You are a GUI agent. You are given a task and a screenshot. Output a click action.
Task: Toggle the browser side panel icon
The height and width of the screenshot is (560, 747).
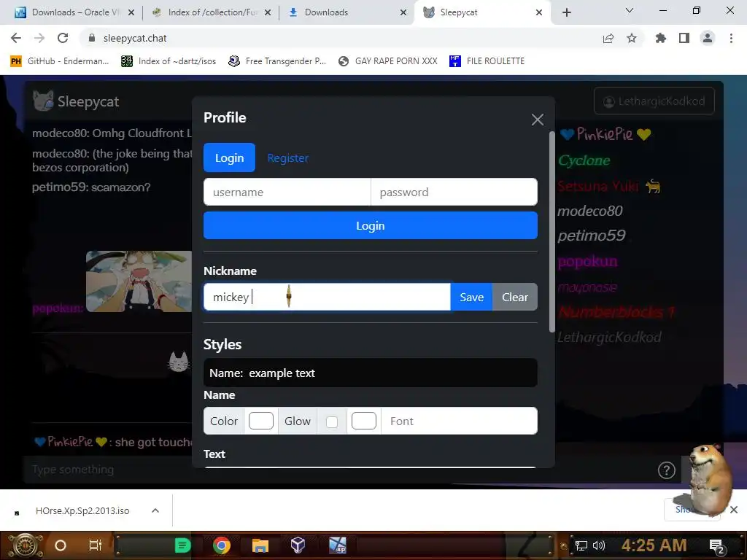point(684,38)
